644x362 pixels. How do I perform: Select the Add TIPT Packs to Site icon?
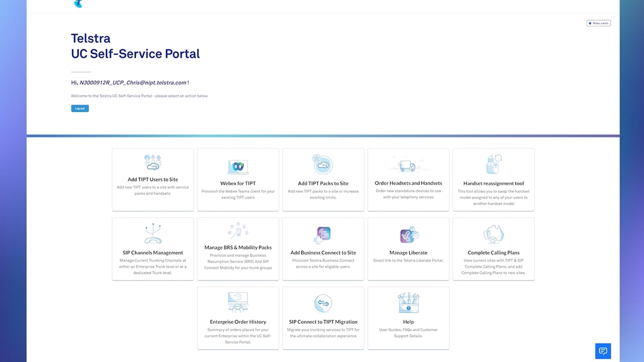(x=323, y=164)
